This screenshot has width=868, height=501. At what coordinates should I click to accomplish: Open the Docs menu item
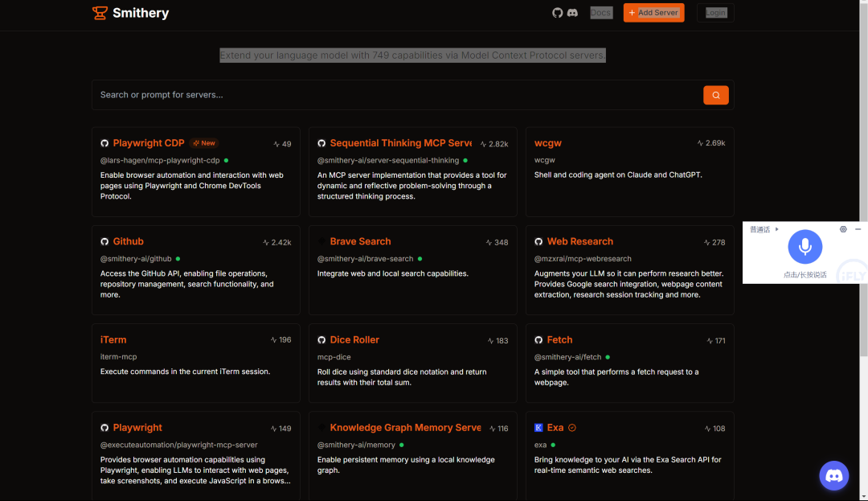pos(600,13)
